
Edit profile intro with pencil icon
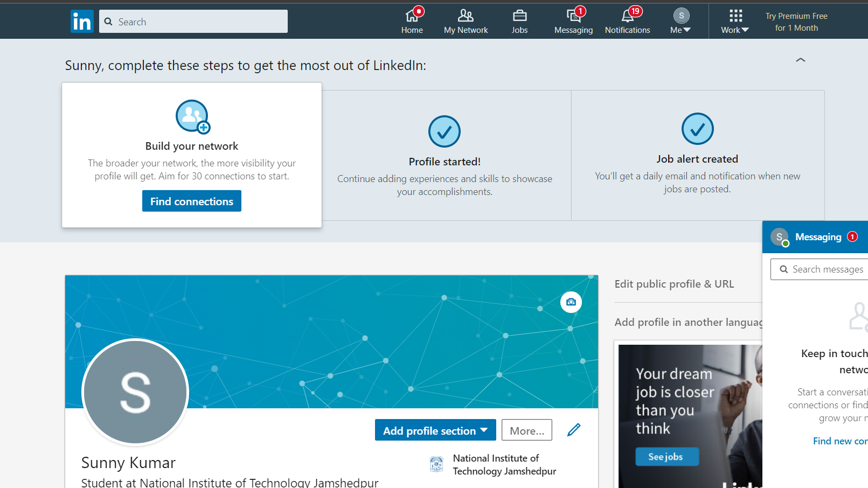click(x=574, y=430)
